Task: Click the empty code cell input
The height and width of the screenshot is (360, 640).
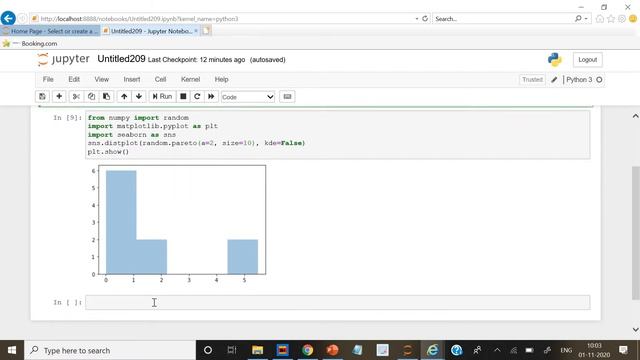Action: 338,302
